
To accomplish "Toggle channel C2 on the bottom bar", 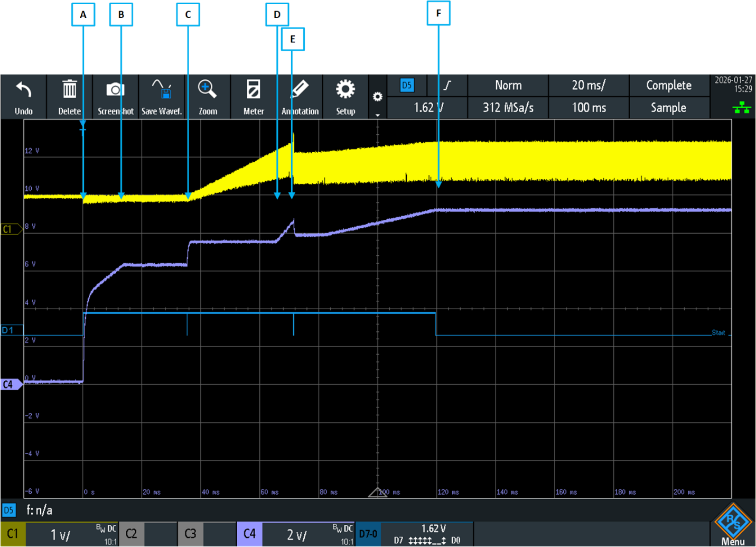I will [131, 534].
